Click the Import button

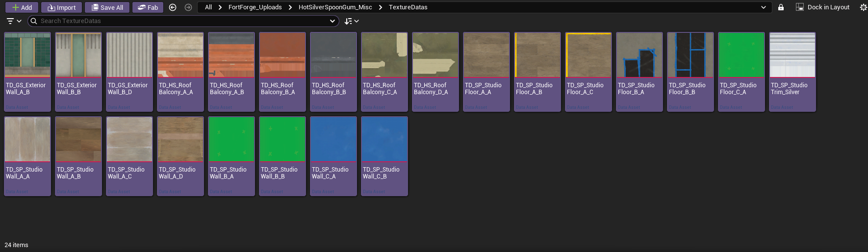pos(62,7)
